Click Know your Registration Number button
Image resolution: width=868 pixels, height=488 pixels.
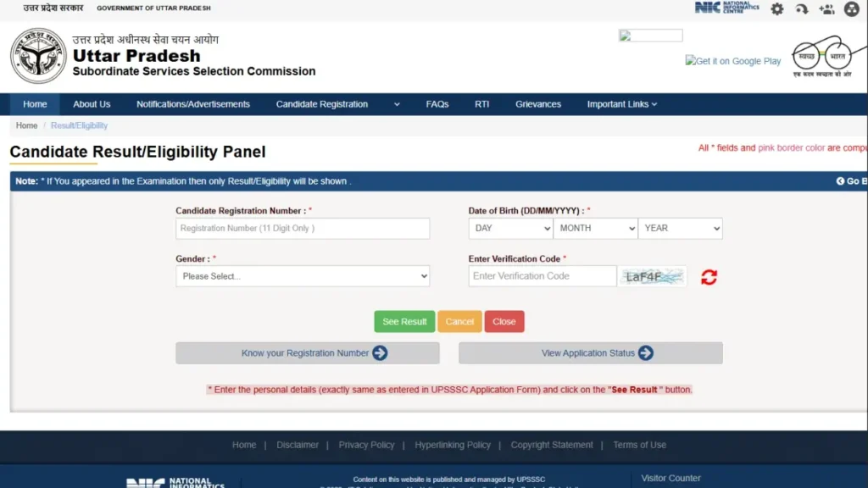307,353
